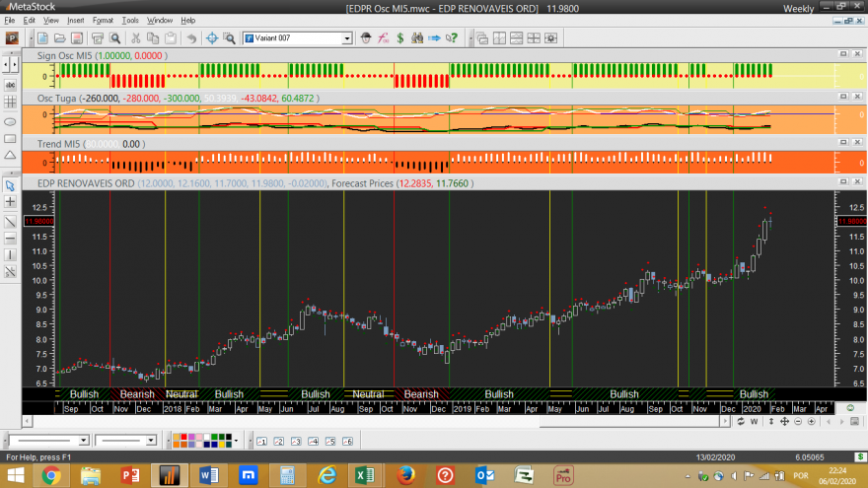Open the View menu

point(50,21)
